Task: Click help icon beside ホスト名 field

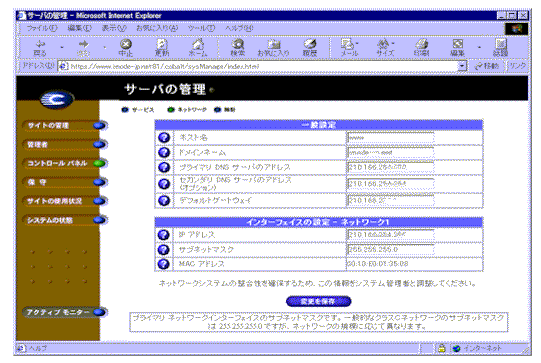Action: tap(164, 137)
